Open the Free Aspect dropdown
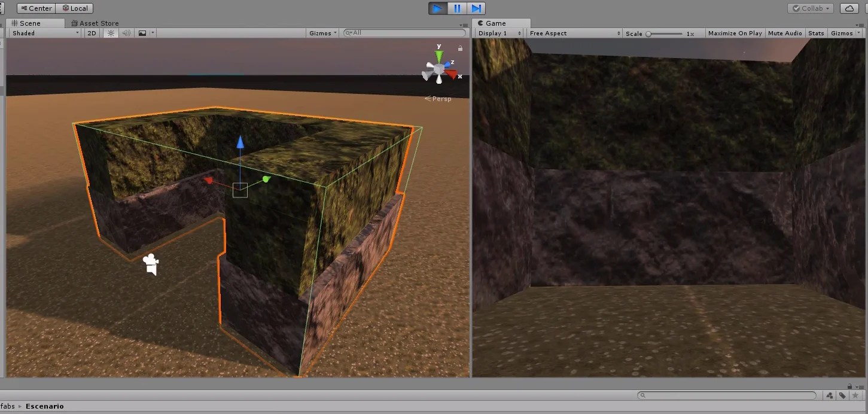868x414 pixels. (x=571, y=33)
